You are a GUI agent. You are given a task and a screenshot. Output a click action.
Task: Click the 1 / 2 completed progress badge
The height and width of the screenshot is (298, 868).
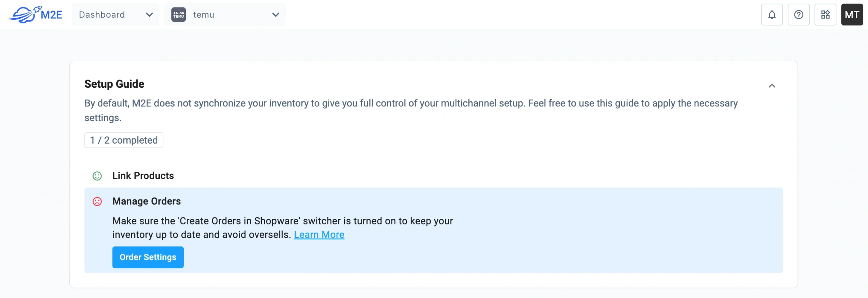pos(123,140)
